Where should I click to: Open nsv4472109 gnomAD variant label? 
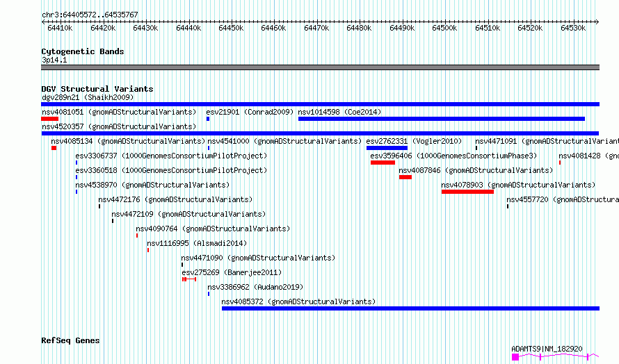[188, 214]
